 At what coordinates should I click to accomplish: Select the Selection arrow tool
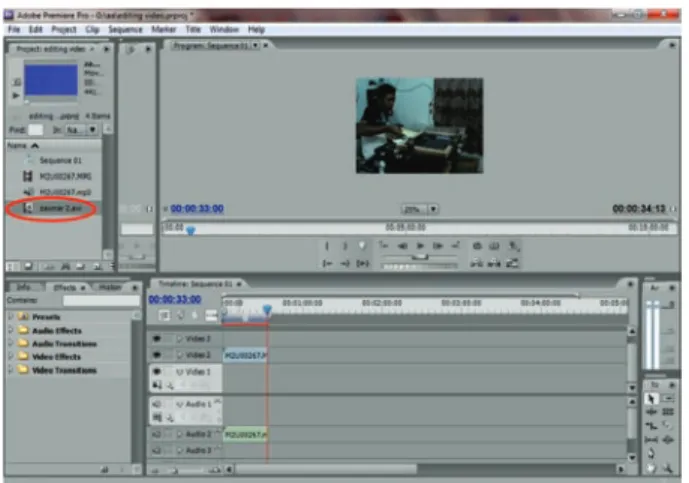pyautogui.click(x=651, y=399)
